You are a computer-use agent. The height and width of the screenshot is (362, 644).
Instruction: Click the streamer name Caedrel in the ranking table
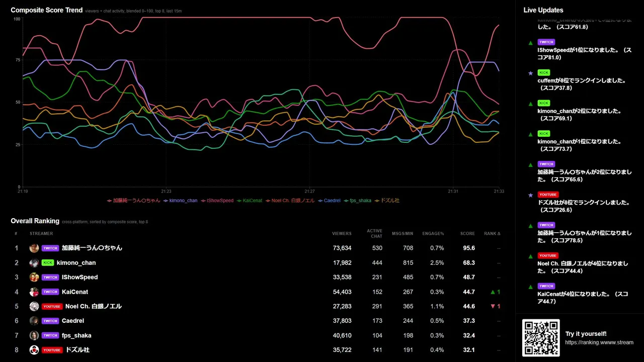tap(73, 321)
